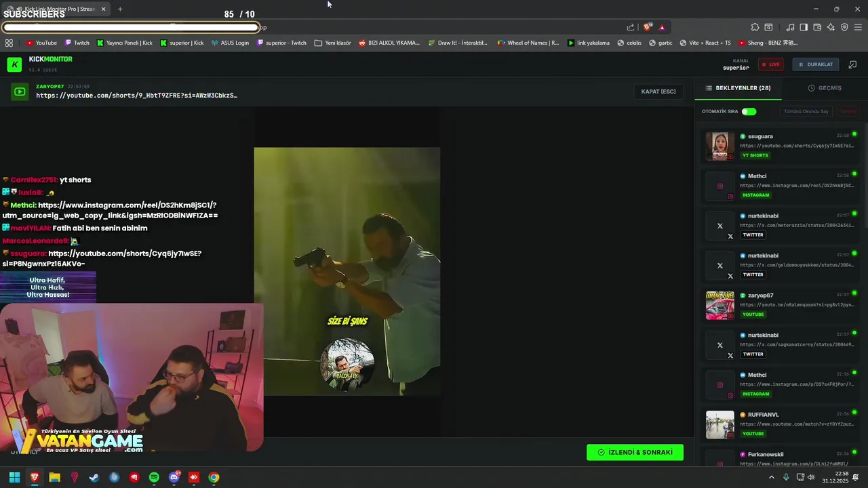Image resolution: width=868 pixels, height=488 pixels.
Task: Click Methci's Instagram reel link in chat
Action: pos(110,210)
